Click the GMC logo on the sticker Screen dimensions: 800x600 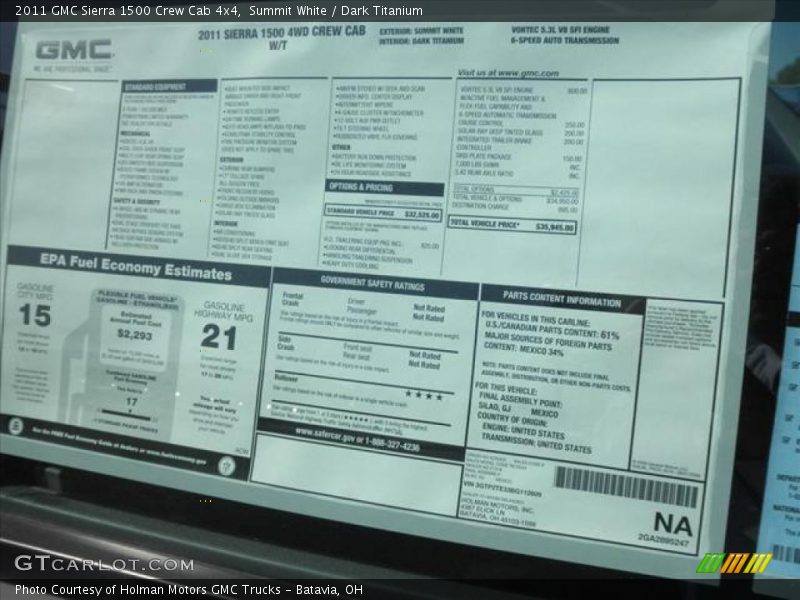[73, 50]
